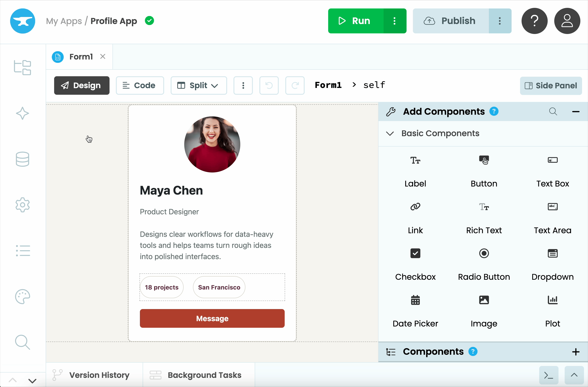
Task: Select the profile photo of Maya Chen
Action: click(x=212, y=144)
